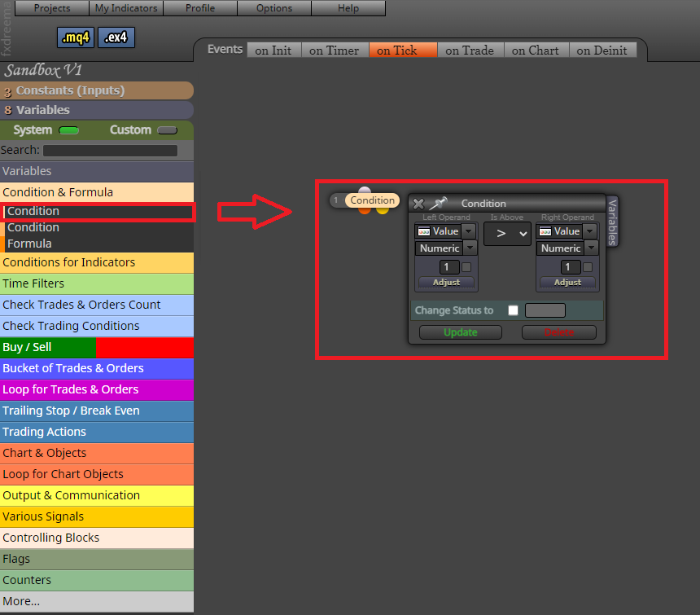Open Output & Communication category
The height and width of the screenshot is (615, 700).
[97, 496]
